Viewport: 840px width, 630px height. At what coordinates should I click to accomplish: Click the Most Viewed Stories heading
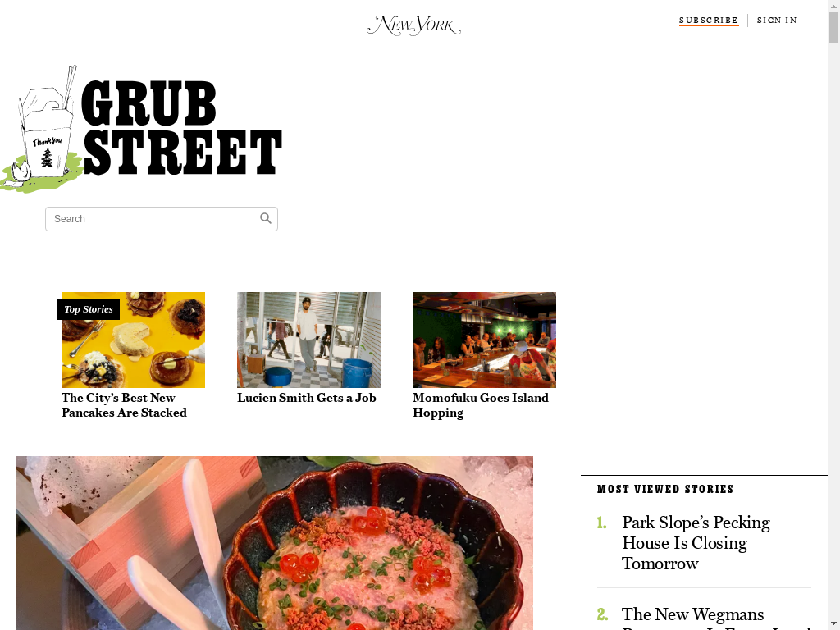tap(665, 489)
